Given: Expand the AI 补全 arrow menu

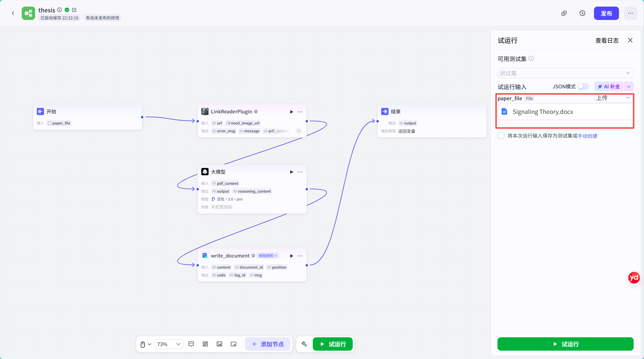Looking at the screenshot, I should click(629, 87).
